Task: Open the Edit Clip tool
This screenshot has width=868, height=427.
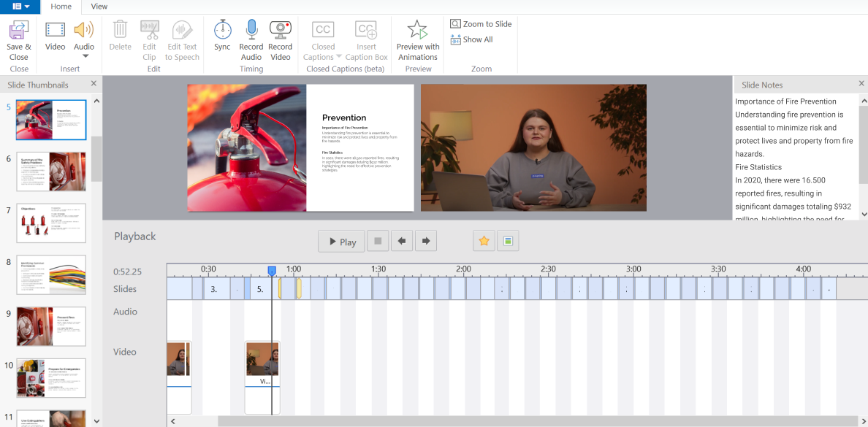Action: pyautogui.click(x=150, y=40)
